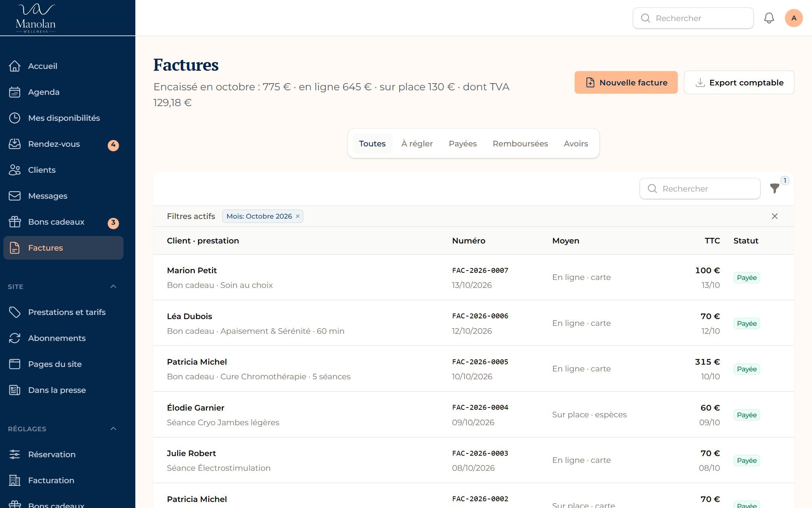The image size is (812, 508).
Task: Click Export comptable button
Action: (739, 82)
